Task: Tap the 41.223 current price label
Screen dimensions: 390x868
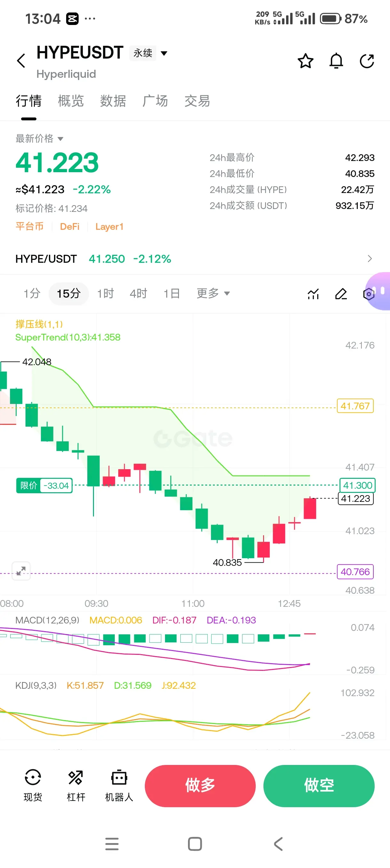Action: [355, 498]
